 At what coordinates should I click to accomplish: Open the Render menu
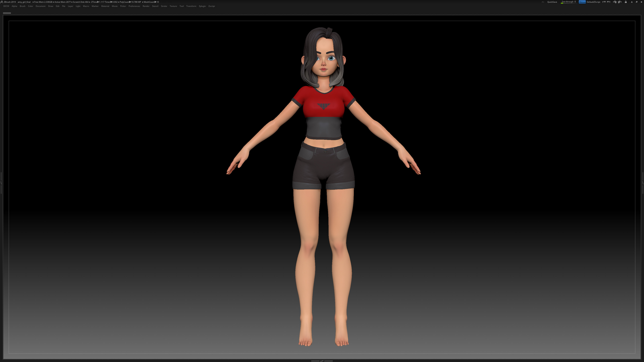coord(146,6)
